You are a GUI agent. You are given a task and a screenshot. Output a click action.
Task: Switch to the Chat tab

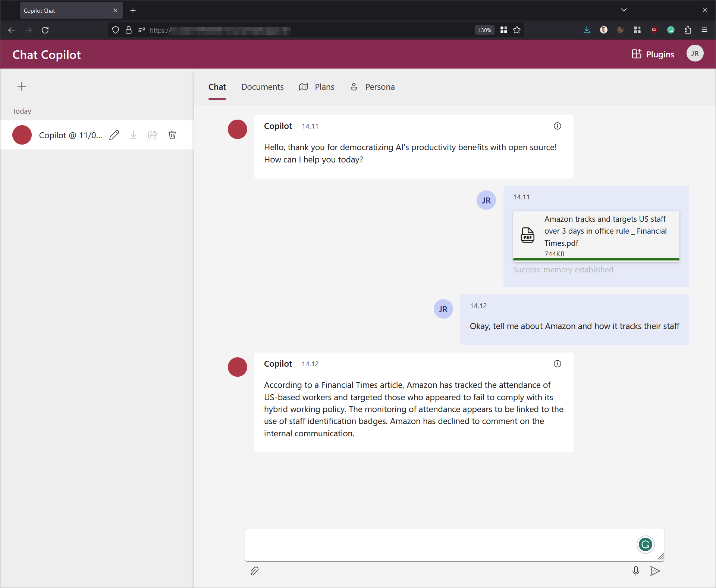[217, 87]
